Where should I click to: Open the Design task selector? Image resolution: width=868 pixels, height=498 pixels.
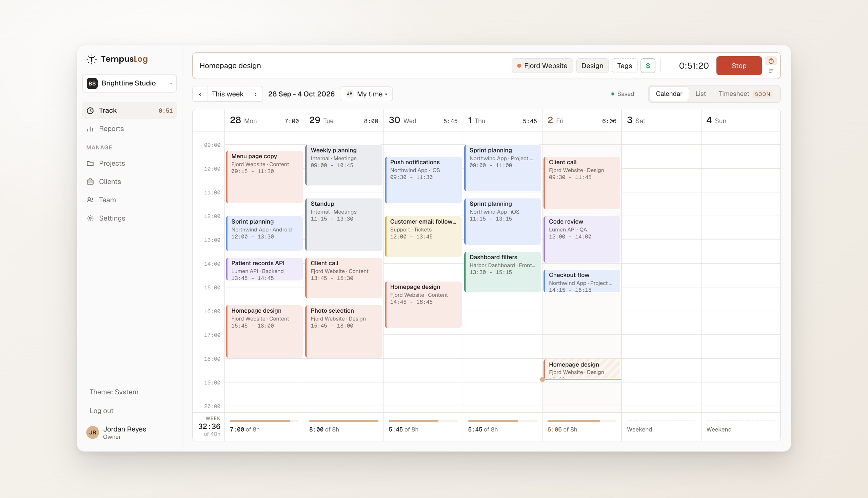tap(592, 66)
